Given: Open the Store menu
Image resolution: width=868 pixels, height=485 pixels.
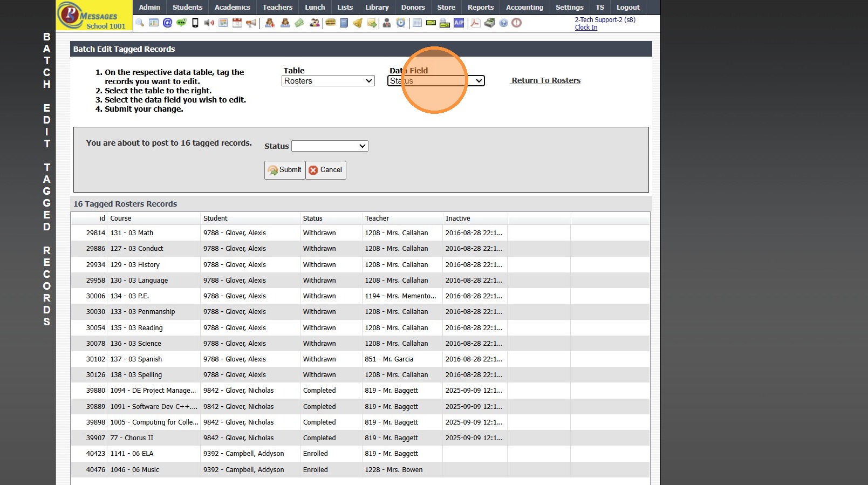Looking at the screenshot, I should [x=446, y=7].
